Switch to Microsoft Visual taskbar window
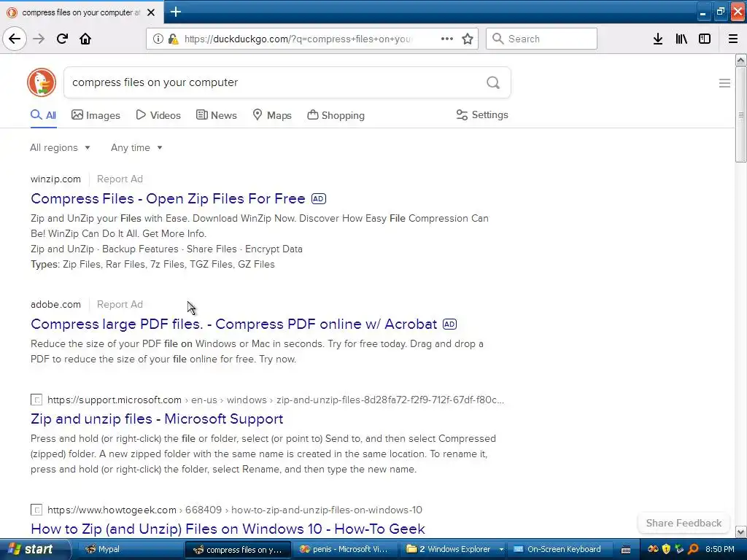The width and height of the screenshot is (747, 560). [x=344, y=550]
